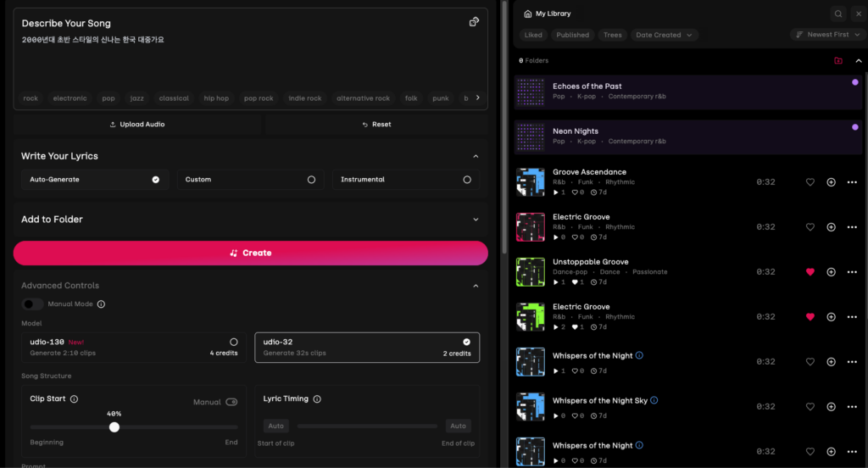Viewport: 868px width, 468px height.
Task: Open more options for Whispers of the Night Sky
Action: pos(852,406)
